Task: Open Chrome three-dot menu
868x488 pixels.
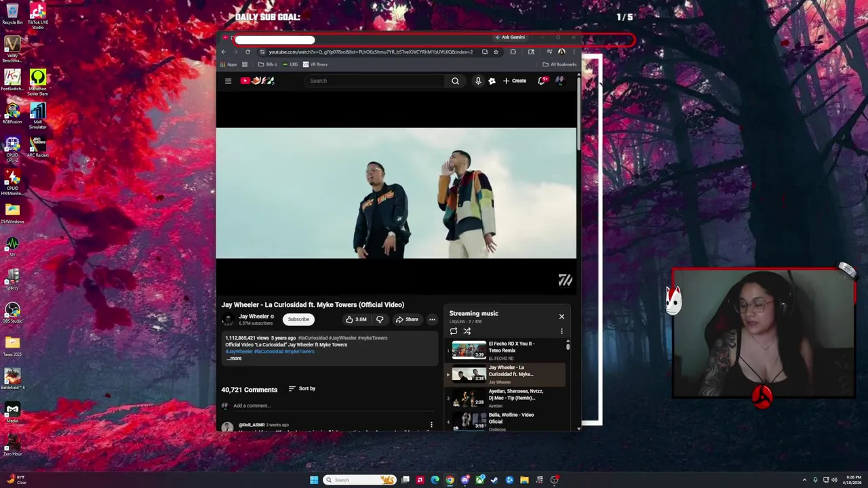Action: [574, 52]
